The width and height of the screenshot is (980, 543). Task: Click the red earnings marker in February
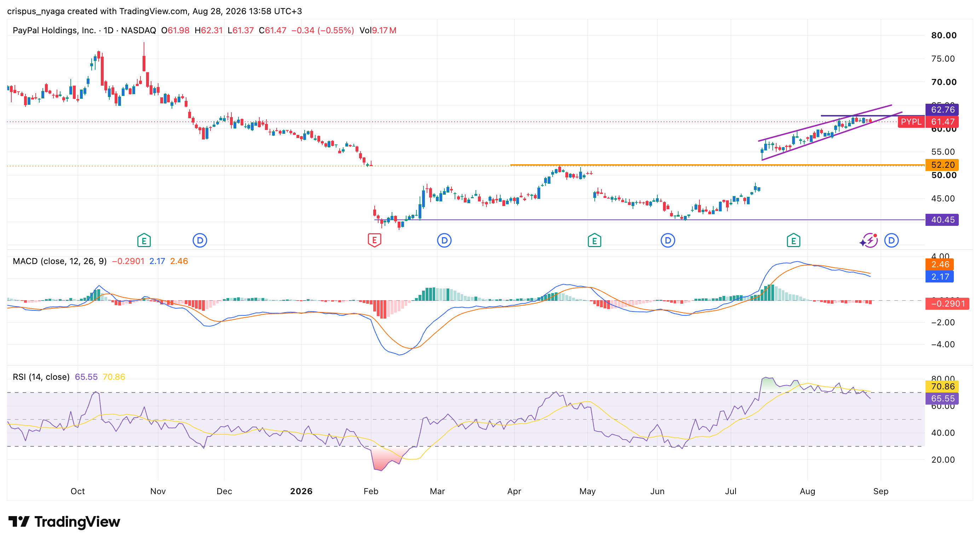[x=374, y=240]
